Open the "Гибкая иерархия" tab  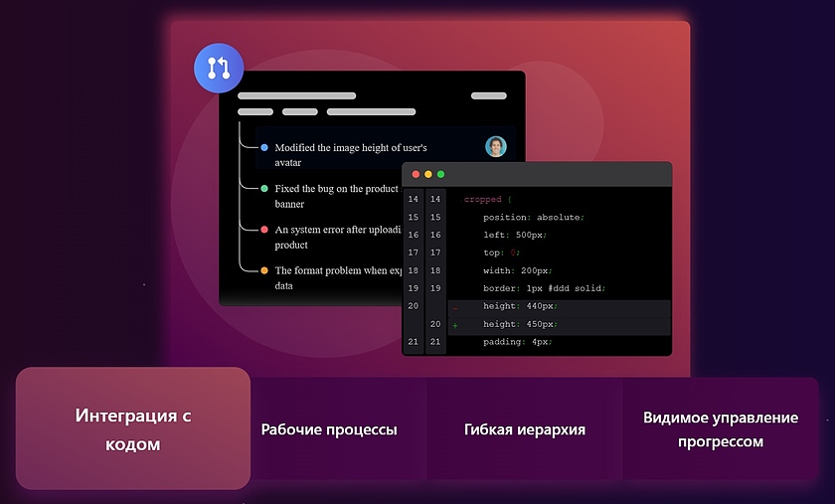coord(524,429)
